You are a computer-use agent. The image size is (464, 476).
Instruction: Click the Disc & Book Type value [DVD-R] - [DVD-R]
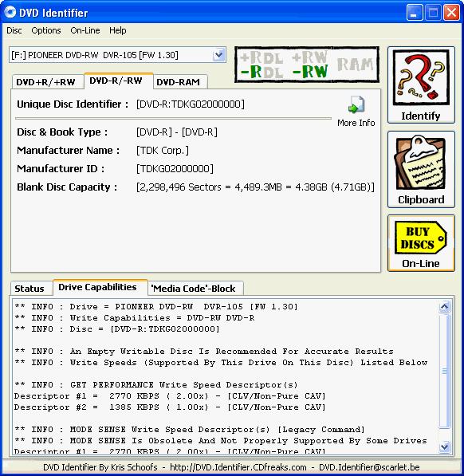tap(177, 132)
